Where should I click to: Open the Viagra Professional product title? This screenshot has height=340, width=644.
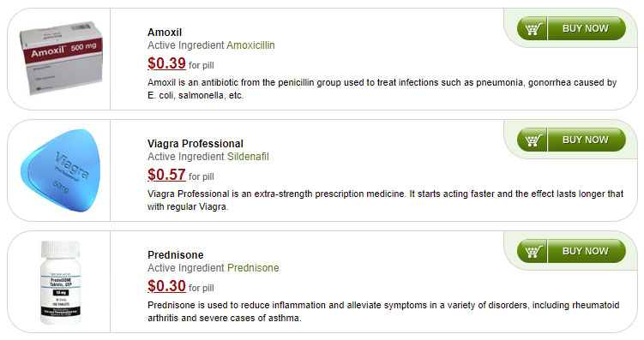[196, 144]
